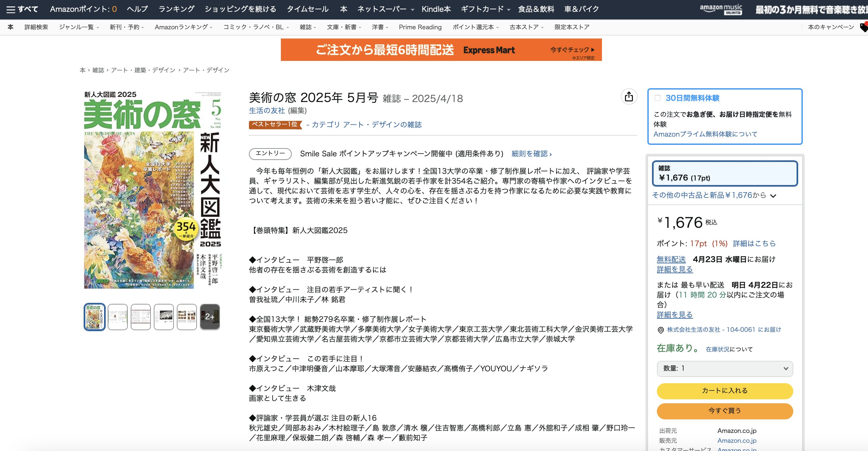This screenshot has height=451, width=868.
Task: Open the コミック・ラノベ・BL submenu
Action: pos(256,27)
